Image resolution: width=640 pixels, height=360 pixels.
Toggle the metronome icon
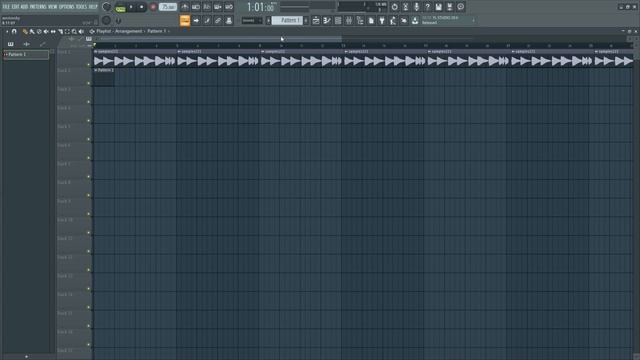(185, 7)
